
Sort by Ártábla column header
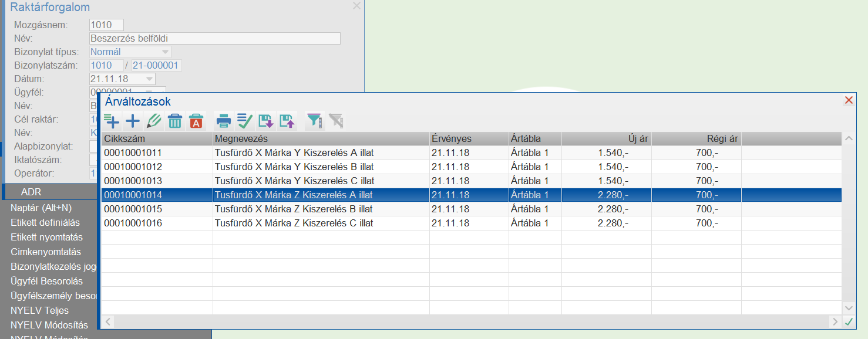535,139
